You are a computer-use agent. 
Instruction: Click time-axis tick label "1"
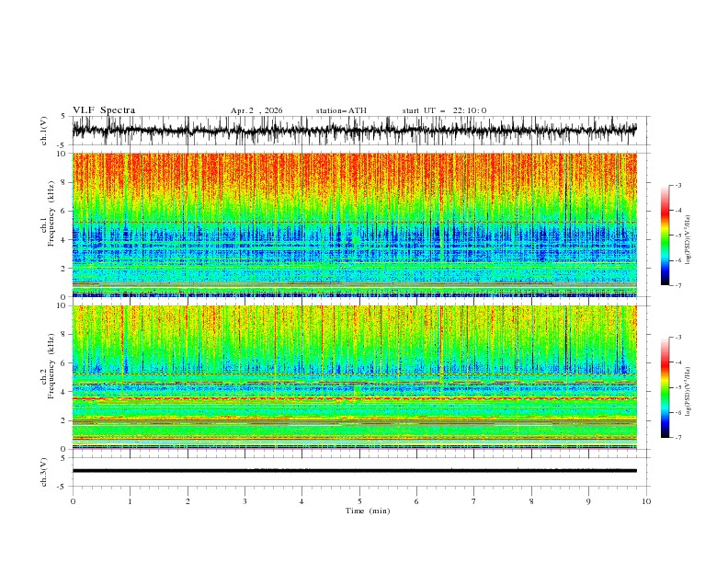130,501
